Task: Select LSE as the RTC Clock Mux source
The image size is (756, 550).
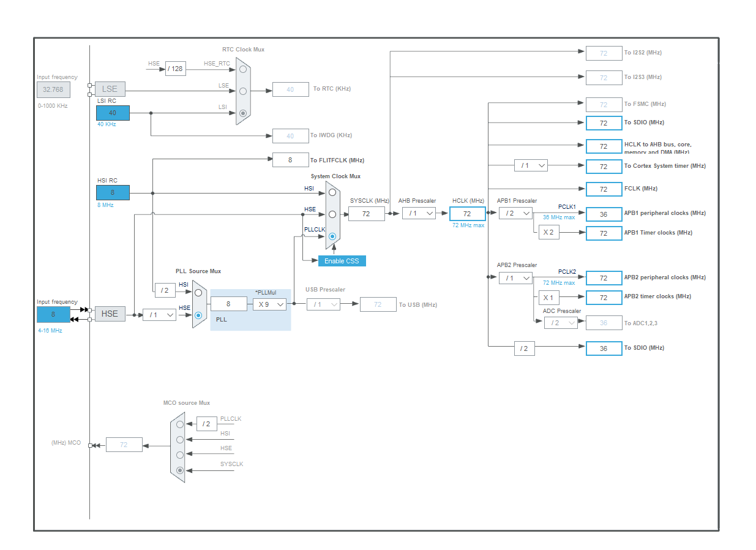Action: pyautogui.click(x=242, y=91)
